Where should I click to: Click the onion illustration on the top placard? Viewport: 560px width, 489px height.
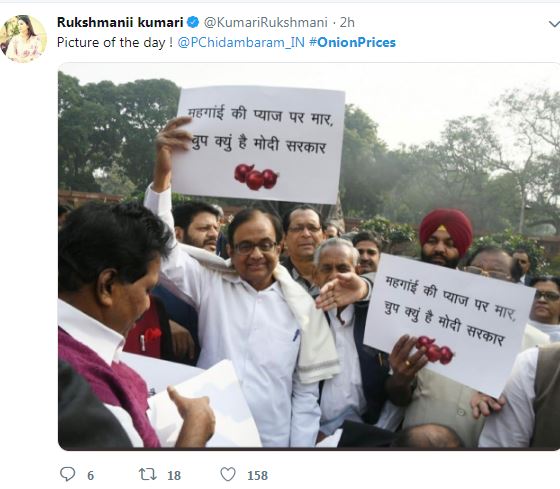click(x=256, y=176)
